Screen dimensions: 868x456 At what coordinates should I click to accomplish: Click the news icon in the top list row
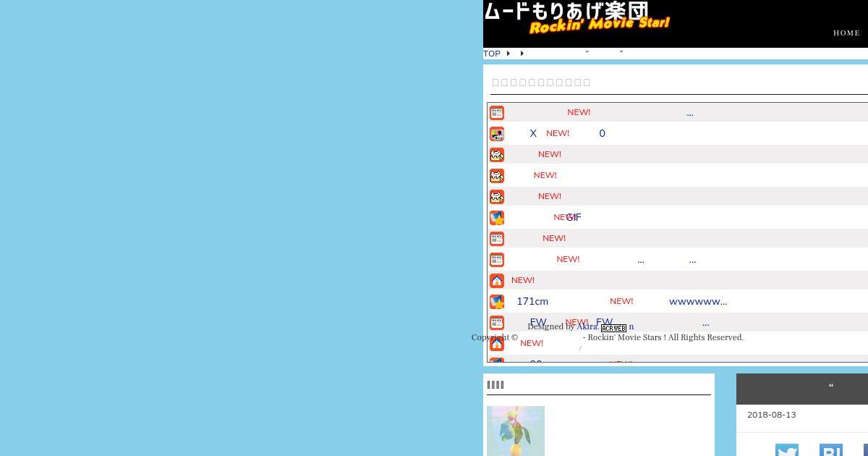coord(497,113)
